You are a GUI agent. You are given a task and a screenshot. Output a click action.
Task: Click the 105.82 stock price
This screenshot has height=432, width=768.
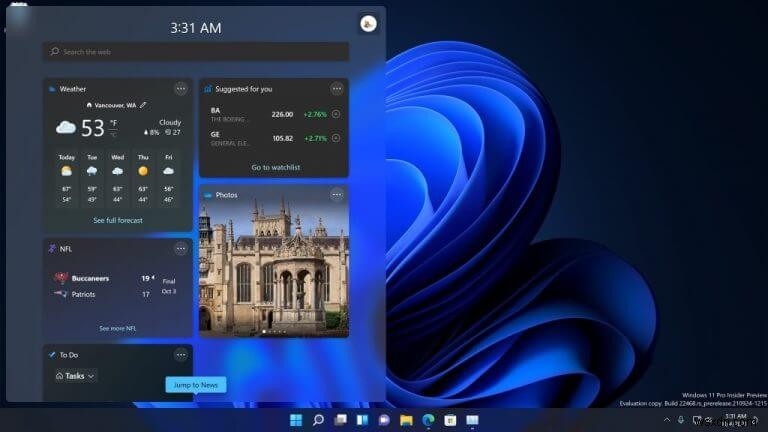283,138
